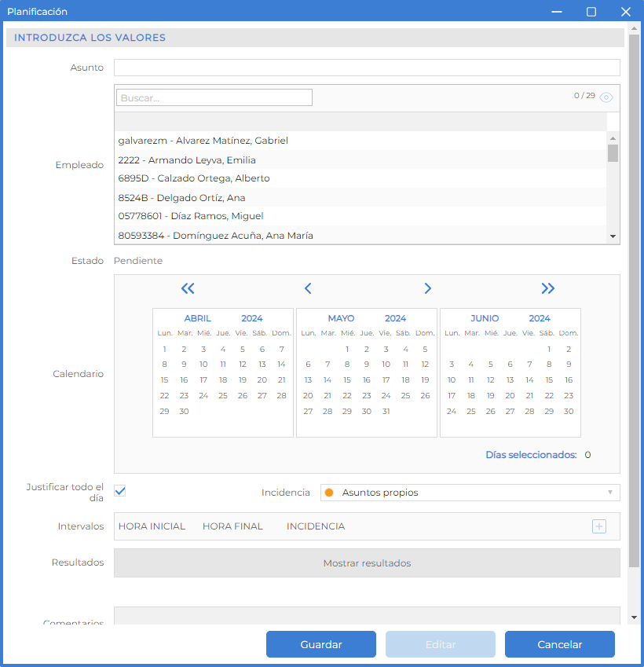Uncheck Justificar todo el día checkbox
644x667 pixels.
click(120, 491)
